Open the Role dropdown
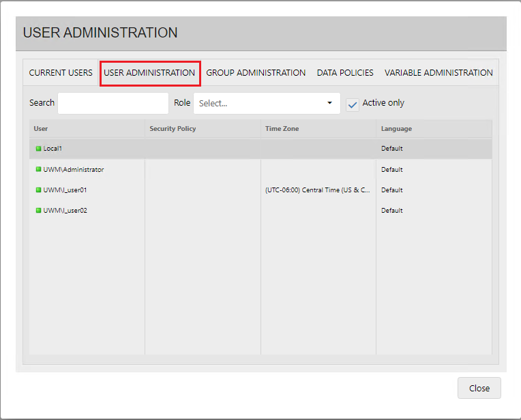Image resolution: width=521 pixels, height=420 pixels. pyautogui.click(x=267, y=104)
